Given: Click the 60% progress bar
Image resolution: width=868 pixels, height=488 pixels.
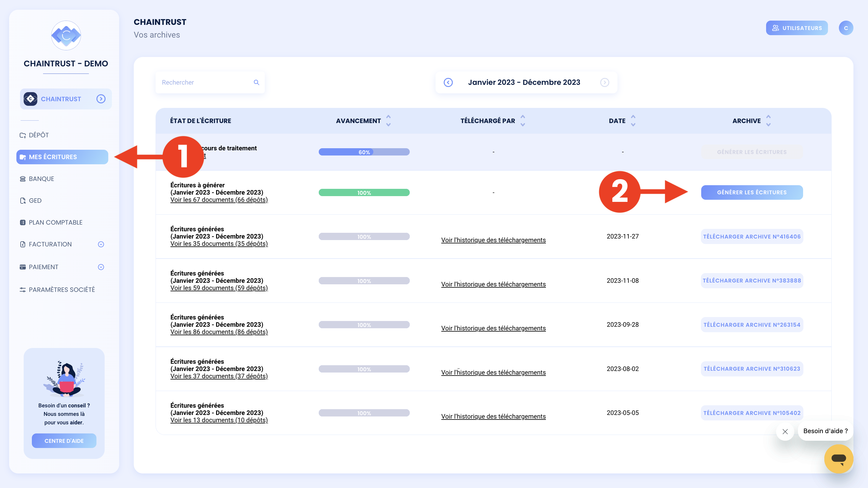Looking at the screenshot, I should click(x=364, y=152).
